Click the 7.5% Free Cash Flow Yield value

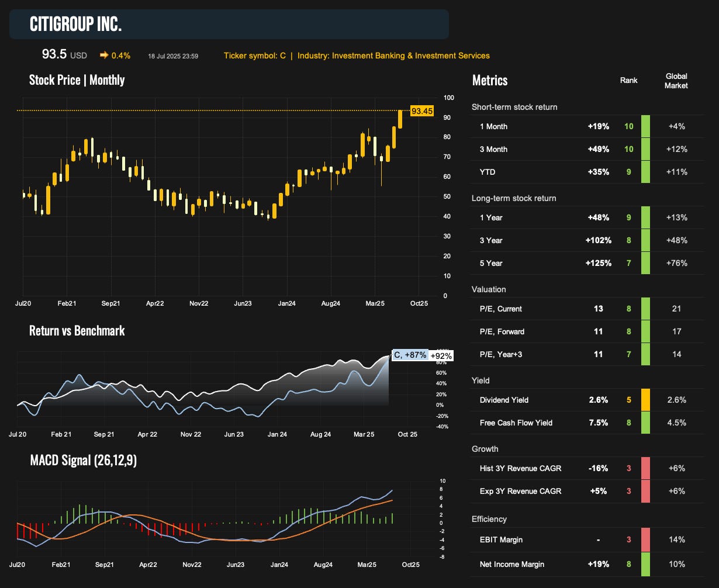pos(599,423)
